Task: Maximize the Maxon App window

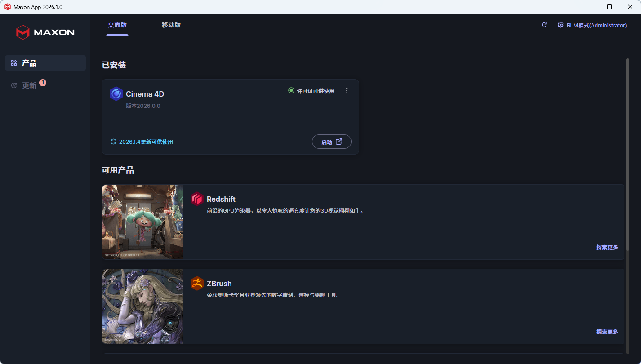Action: tap(610, 7)
